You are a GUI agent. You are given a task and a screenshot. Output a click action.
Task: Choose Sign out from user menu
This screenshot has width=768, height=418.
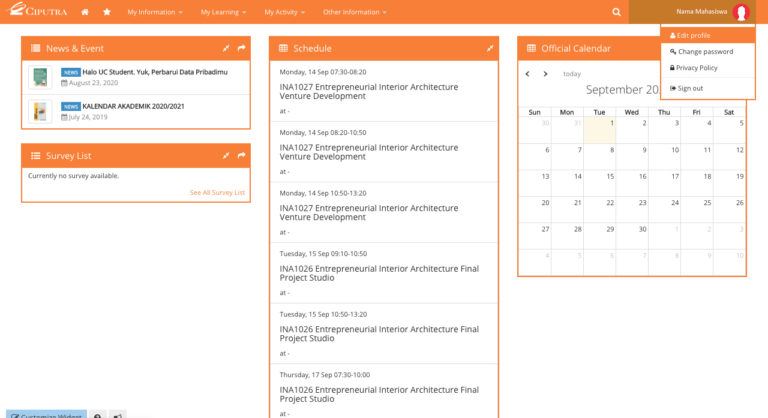coord(708,88)
